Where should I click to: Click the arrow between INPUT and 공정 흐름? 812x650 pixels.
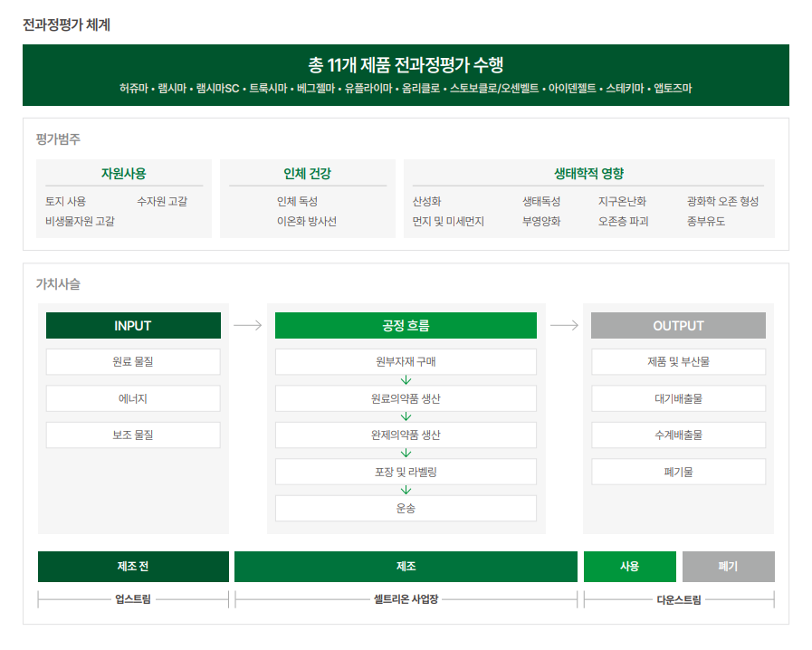point(247,325)
